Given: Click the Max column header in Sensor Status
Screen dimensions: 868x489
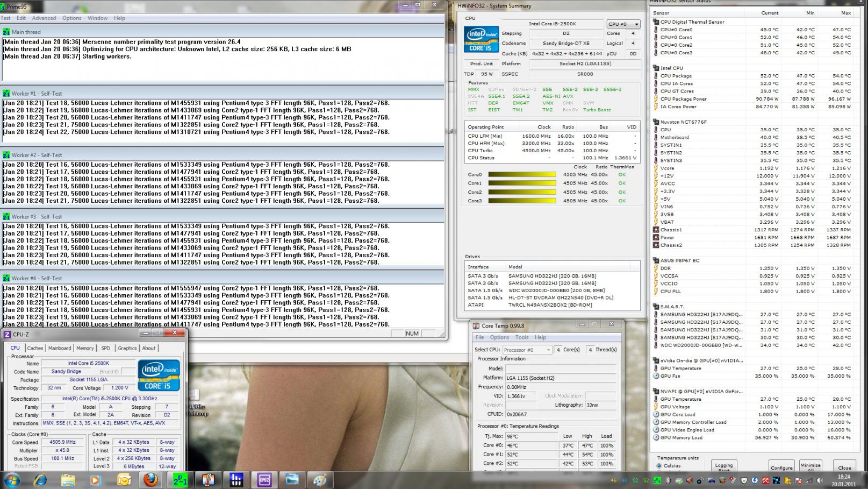Looking at the screenshot, I should point(846,13).
